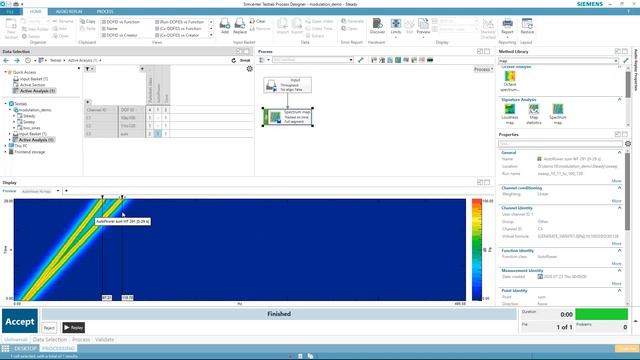Open the pivot table settings gear
The width and height of the screenshot is (640, 360).
[249, 69]
